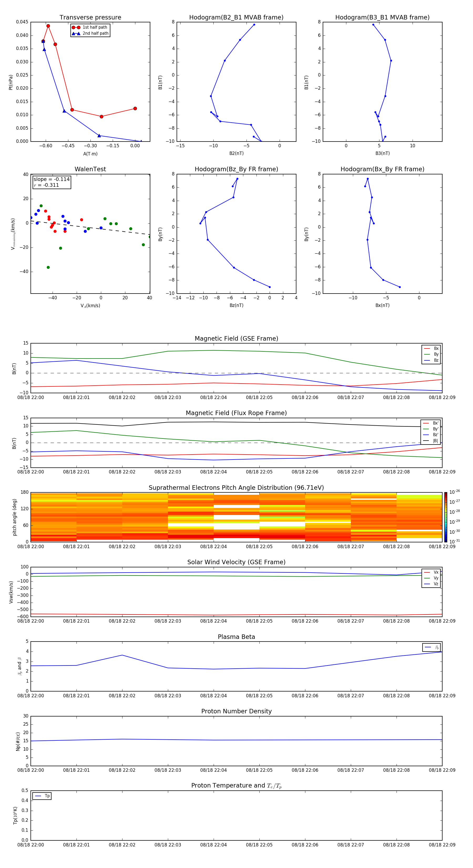Click 'Bz(nT)' axis label under FR hodogram
473x868 pixels.
click(x=236, y=305)
